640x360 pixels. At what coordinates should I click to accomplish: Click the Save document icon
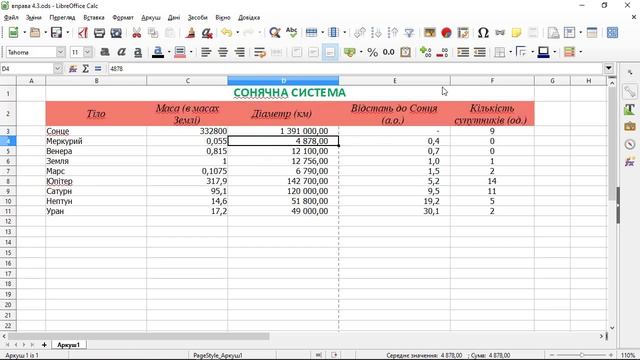(56, 33)
